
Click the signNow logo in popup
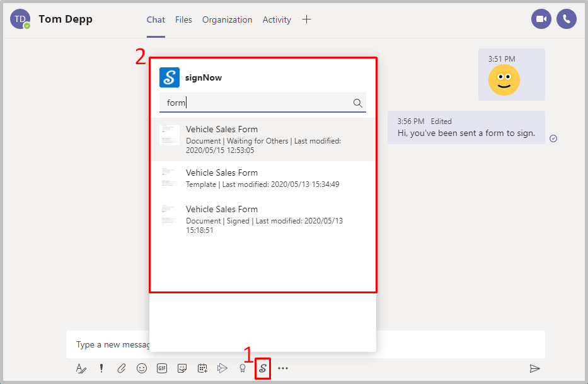(170, 77)
